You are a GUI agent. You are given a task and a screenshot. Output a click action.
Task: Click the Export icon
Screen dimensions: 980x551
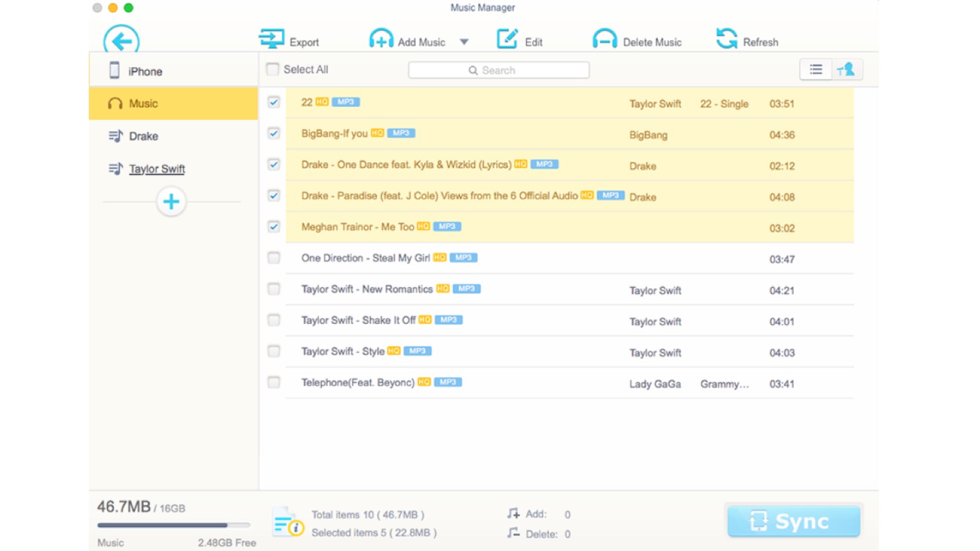(x=271, y=39)
